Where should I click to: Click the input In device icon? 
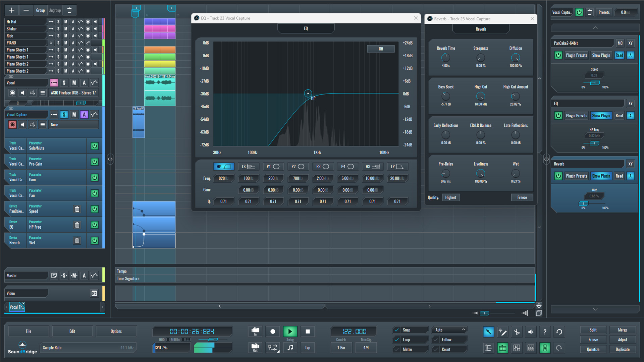pos(255,331)
